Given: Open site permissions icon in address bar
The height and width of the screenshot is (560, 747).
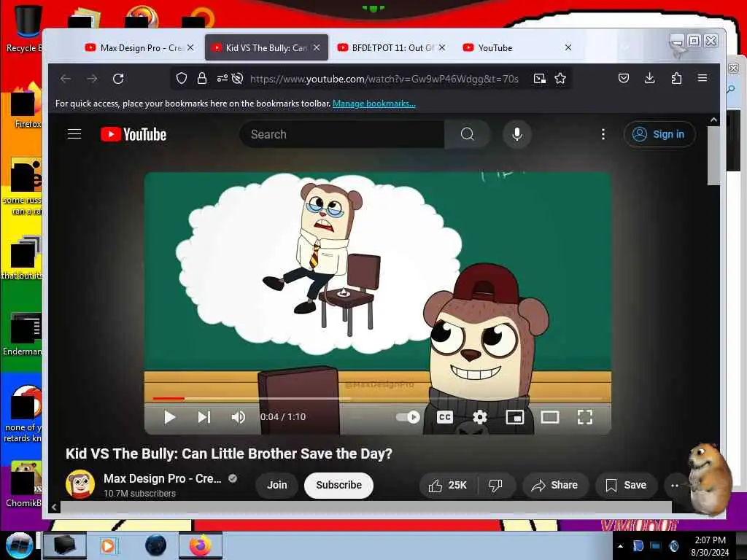Looking at the screenshot, I should [x=222, y=79].
